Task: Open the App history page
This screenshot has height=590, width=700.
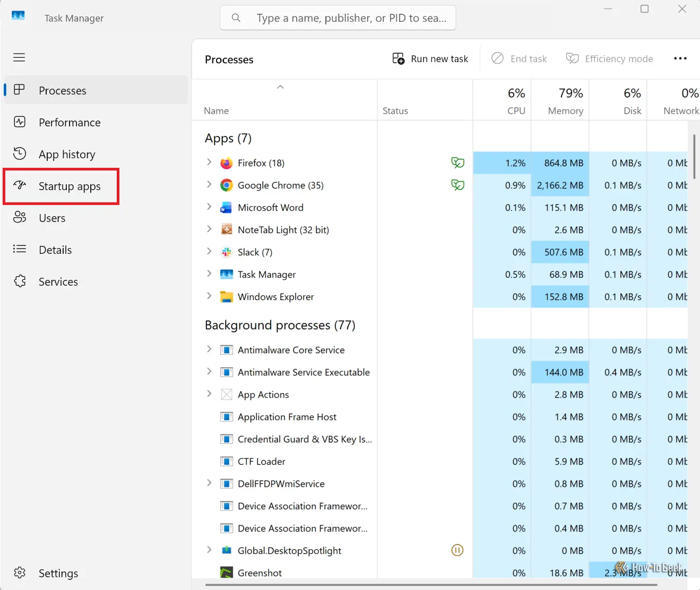Action: [x=96, y=154]
